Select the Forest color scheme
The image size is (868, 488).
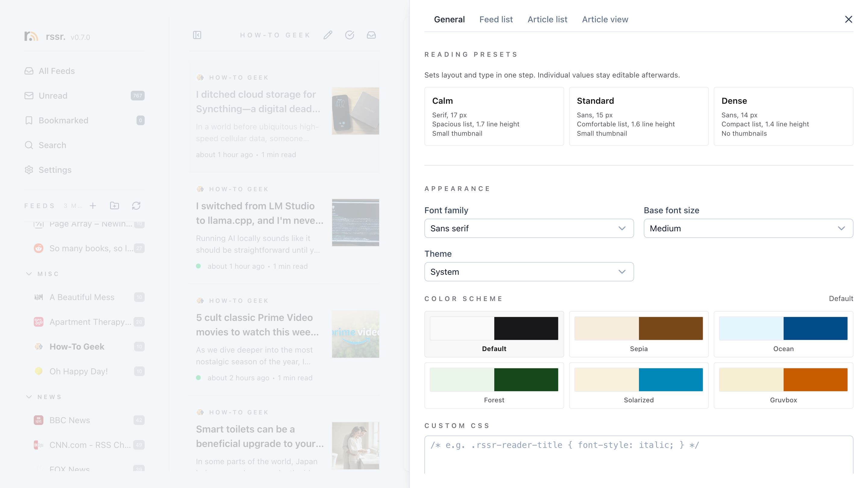pyautogui.click(x=494, y=385)
